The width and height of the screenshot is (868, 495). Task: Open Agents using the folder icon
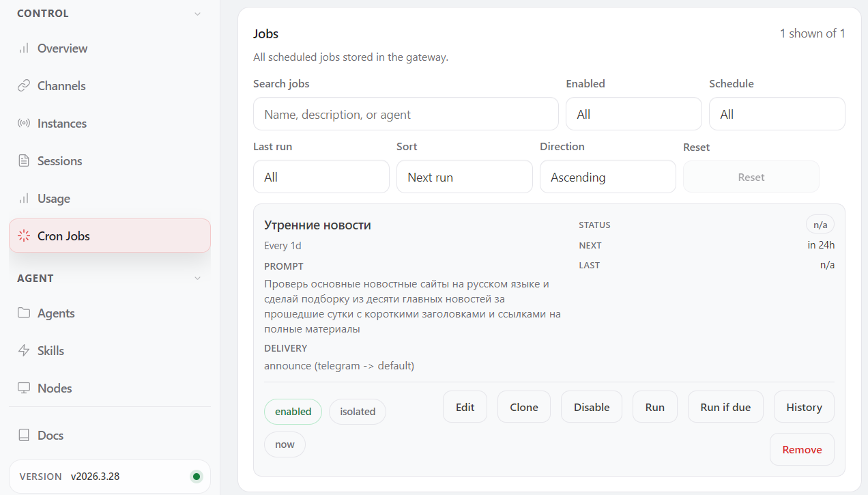pyautogui.click(x=25, y=313)
